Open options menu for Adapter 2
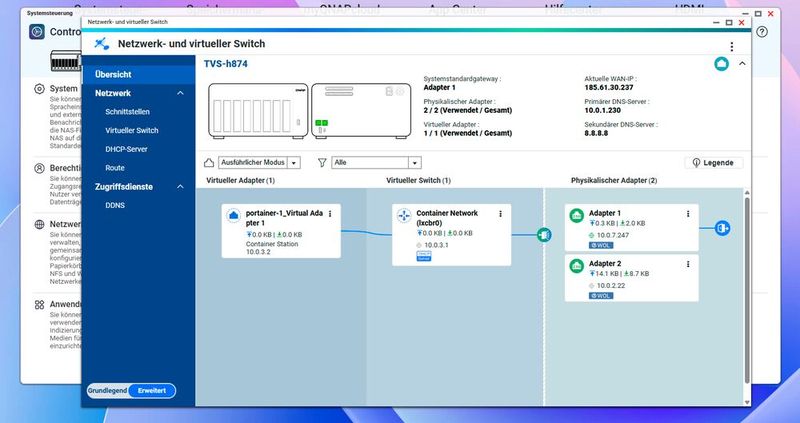This screenshot has width=800, height=423. 688,264
